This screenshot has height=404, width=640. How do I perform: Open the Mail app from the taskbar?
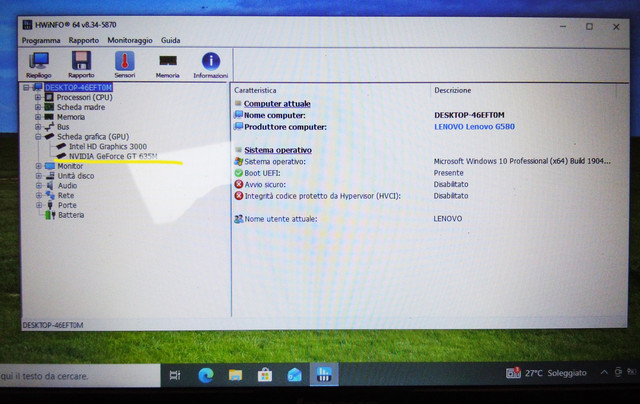point(294,375)
